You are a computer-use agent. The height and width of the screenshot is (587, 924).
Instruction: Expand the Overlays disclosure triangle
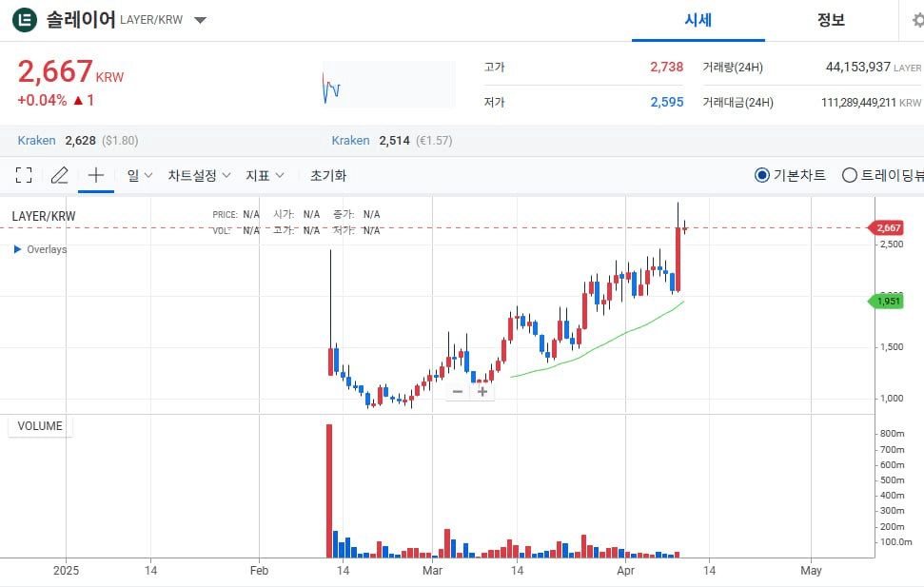tap(17, 249)
